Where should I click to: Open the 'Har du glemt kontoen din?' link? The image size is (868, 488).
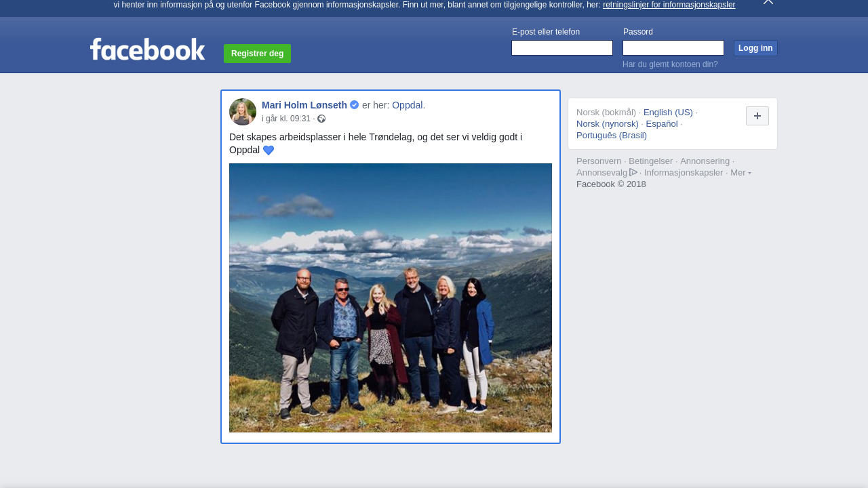(x=669, y=64)
